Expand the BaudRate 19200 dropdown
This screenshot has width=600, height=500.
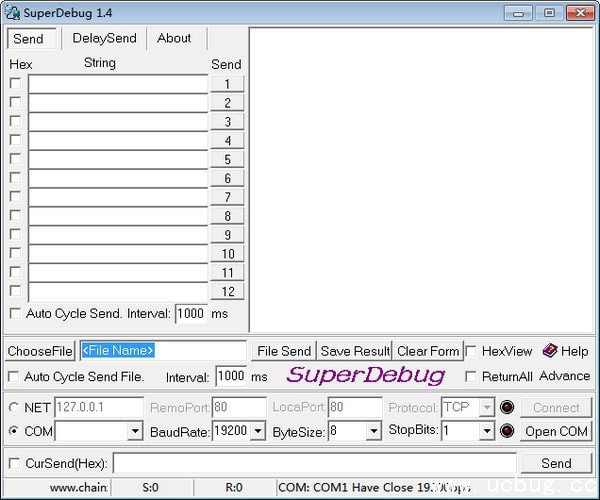point(258,431)
